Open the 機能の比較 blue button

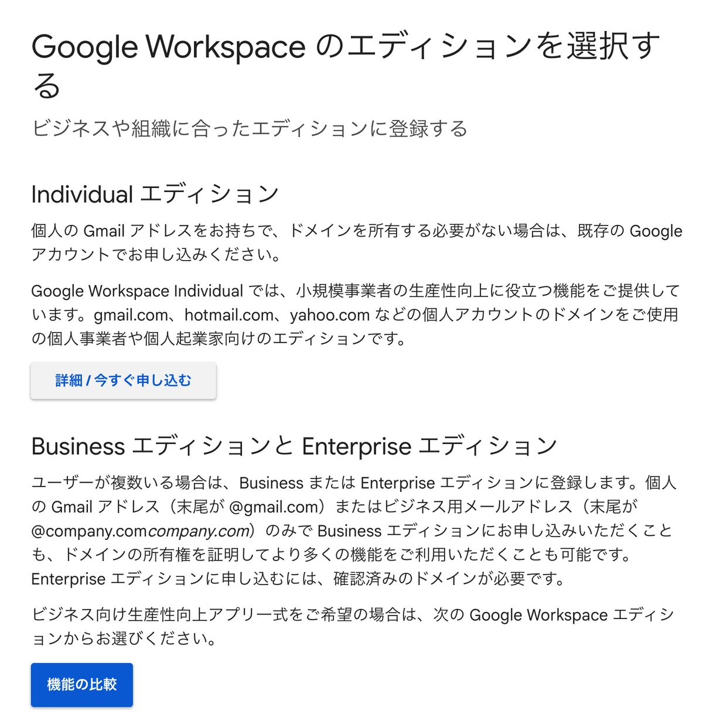click(82, 685)
